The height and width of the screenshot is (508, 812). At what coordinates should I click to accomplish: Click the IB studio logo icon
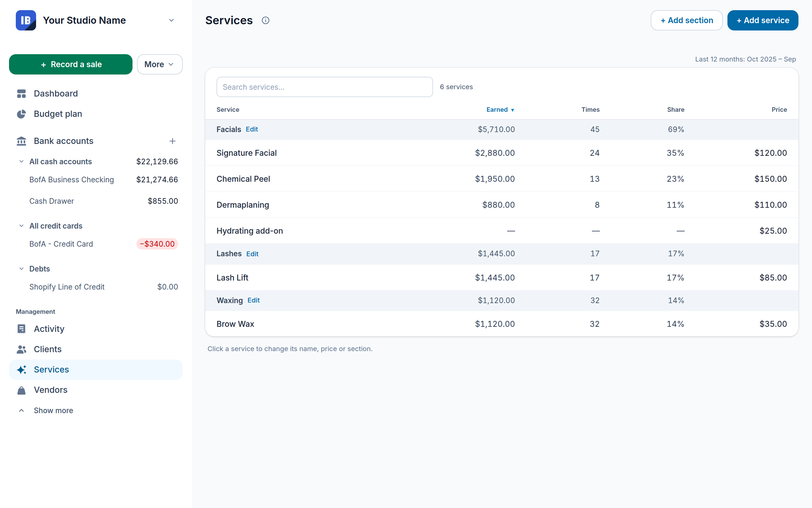click(x=26, y=20)
